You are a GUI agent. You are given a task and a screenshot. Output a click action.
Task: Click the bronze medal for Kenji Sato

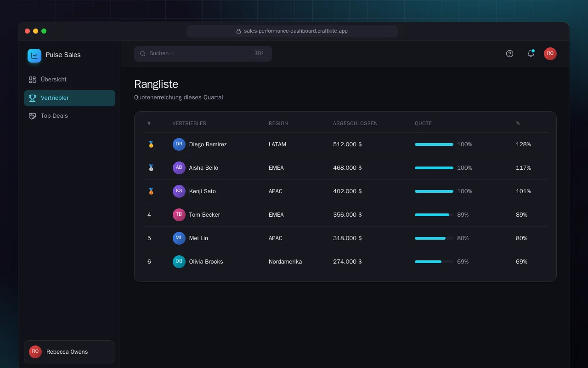(151, 191)
